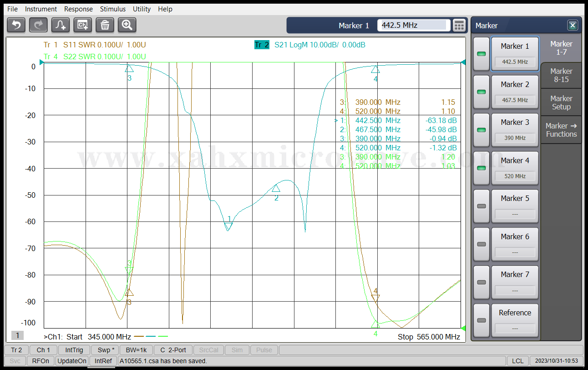Open the File menu
The width and height of the screenshot is (588, 370).
(12, 9)
